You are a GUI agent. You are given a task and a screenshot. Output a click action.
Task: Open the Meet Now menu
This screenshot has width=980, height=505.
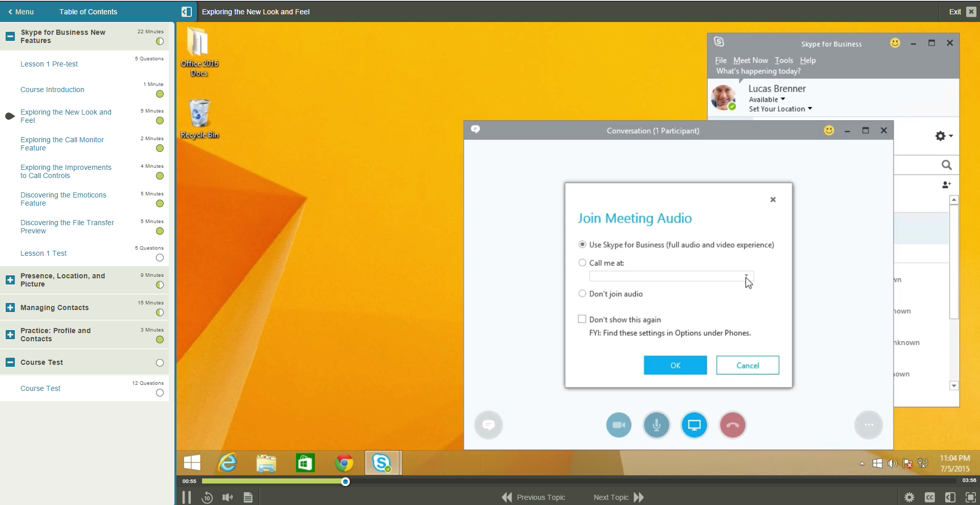click(x=750, y=60)
